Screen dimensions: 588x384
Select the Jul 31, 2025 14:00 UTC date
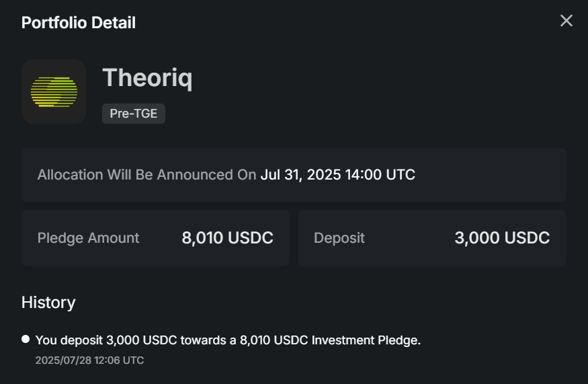[338, 175]
